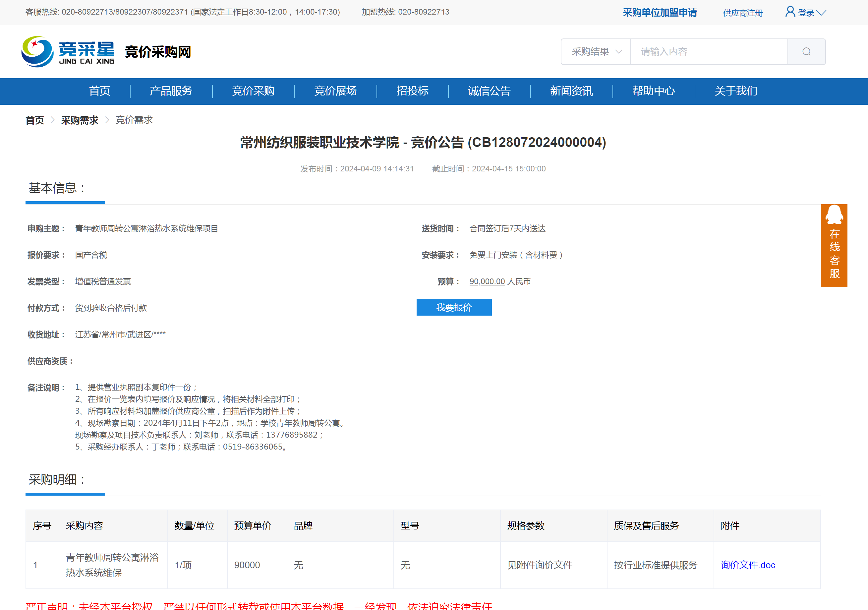The width and height of the screenshot is (868, 610).
Task: Click the 采购单位加盟申请 link
Action: pyautogui.click(x=660, y=13)
